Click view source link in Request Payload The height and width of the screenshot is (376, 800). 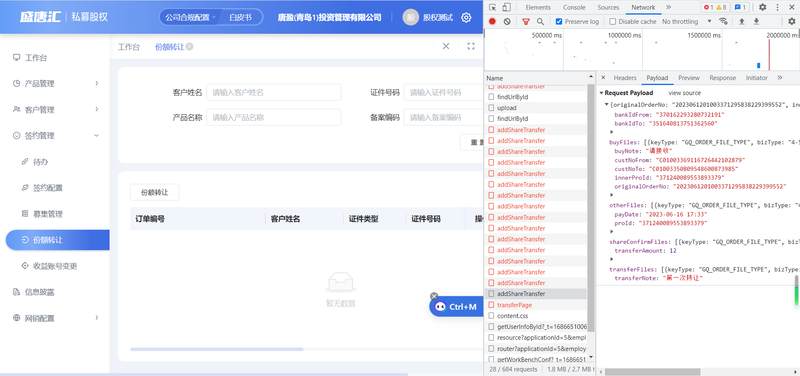tap(684, 93)
